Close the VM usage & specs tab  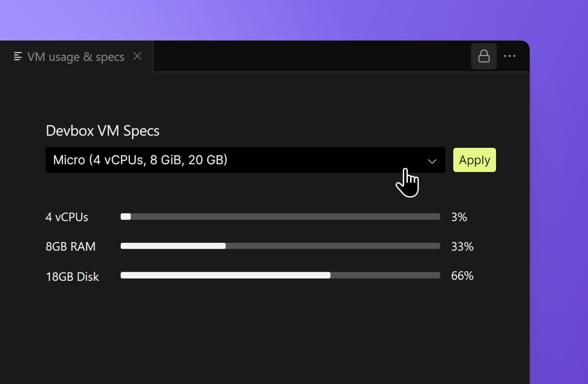point(137,56)
